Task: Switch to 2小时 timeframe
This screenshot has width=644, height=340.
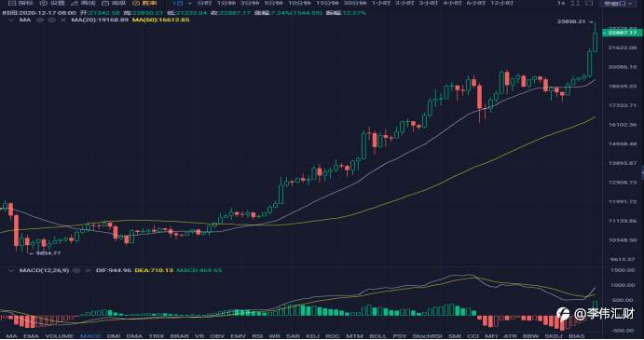Action: pos(404,3)
